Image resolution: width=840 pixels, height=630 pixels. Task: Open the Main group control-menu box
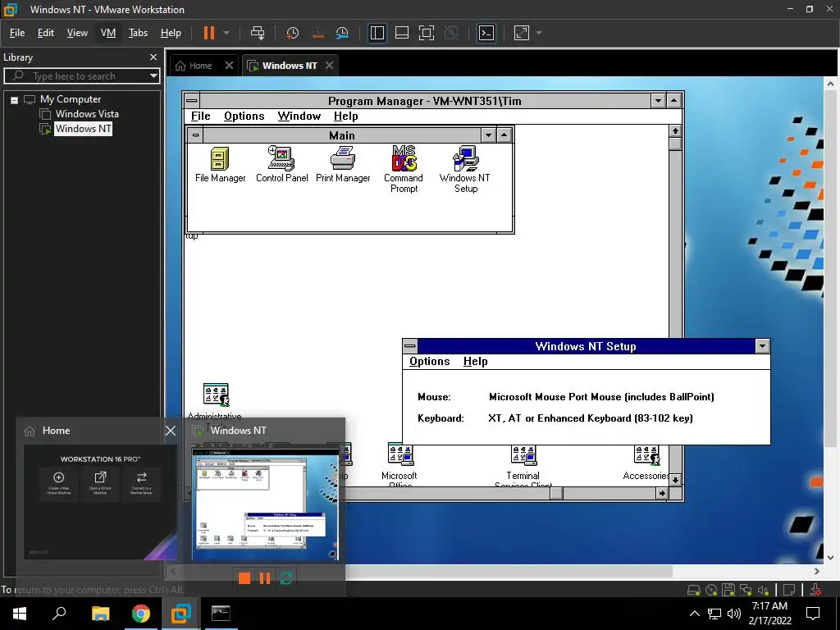pos(195,135)
